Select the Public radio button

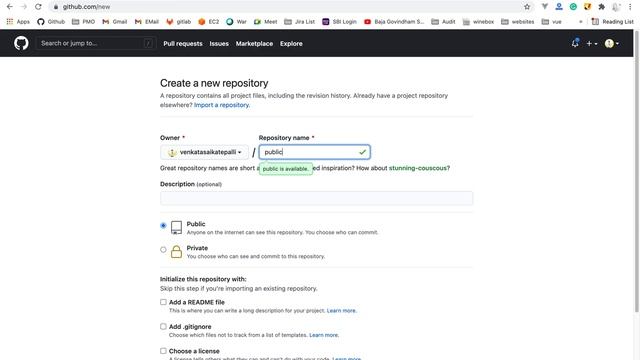click(163, 225)
